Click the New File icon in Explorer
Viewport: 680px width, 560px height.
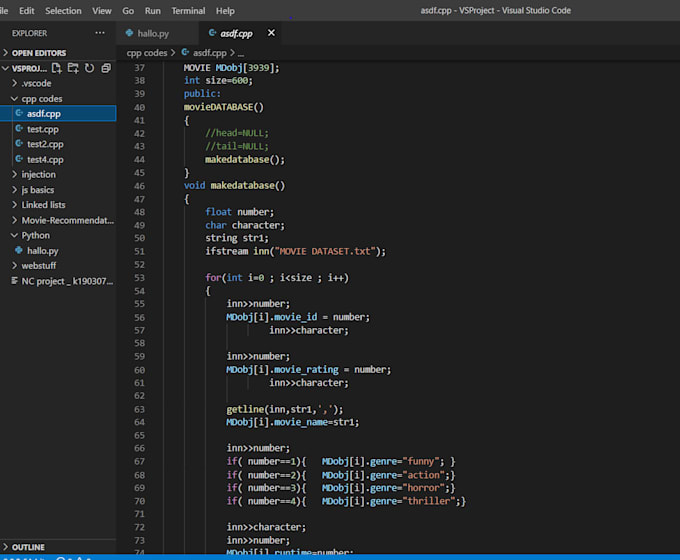click(56, 68)
